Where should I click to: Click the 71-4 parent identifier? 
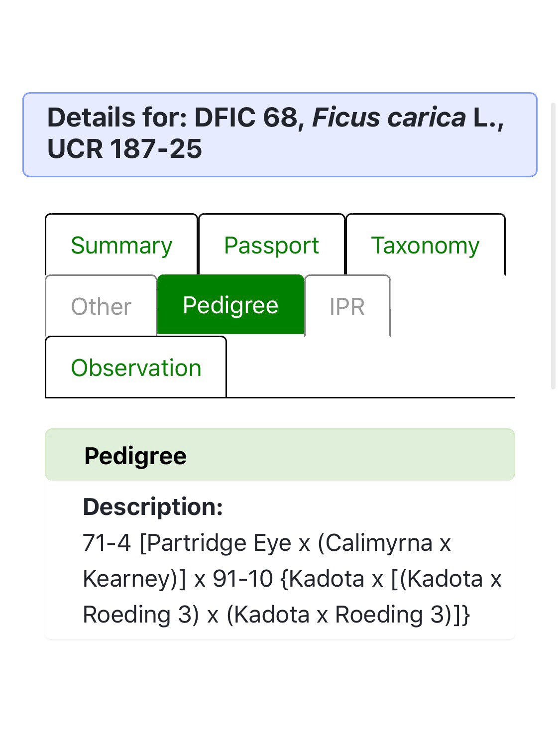[x=107, y=543]
